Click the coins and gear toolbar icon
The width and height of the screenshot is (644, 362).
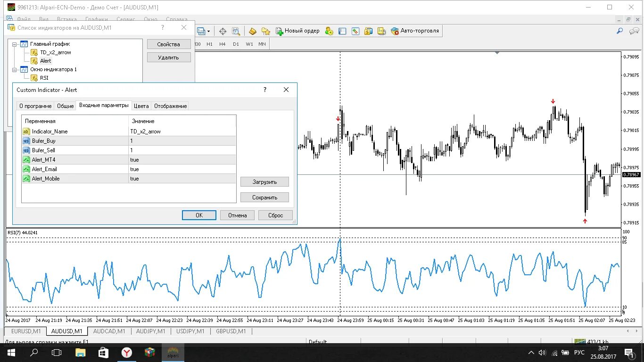click(x=329, y=31)
